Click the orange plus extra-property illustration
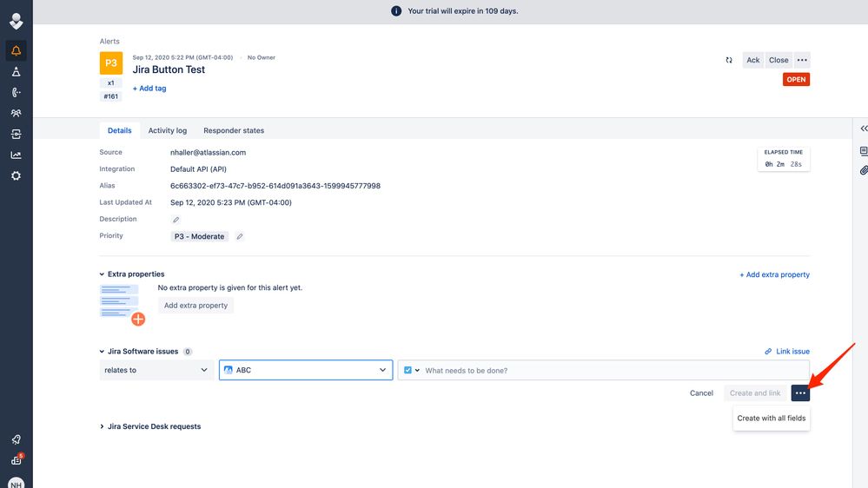Viewport: 868px width, 488px height. pyautogui.click(x=138, y=320)
